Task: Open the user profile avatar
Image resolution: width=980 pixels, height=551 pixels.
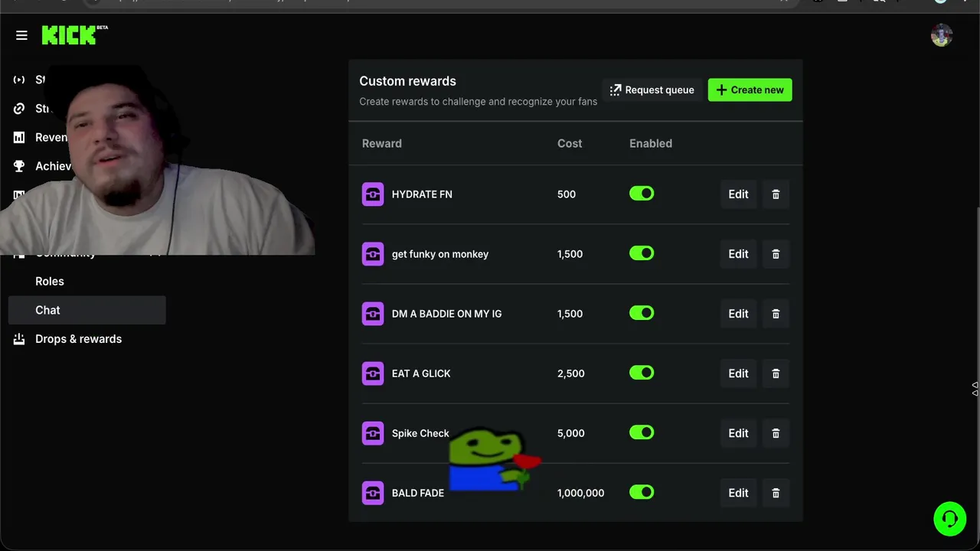Action: point(941,35)
